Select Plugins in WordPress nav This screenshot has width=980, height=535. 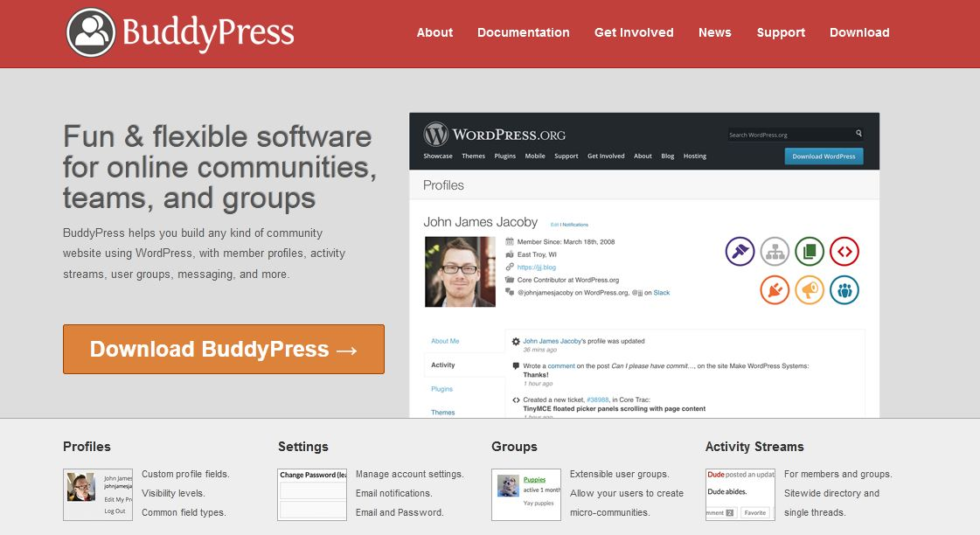tap(505, 156)
